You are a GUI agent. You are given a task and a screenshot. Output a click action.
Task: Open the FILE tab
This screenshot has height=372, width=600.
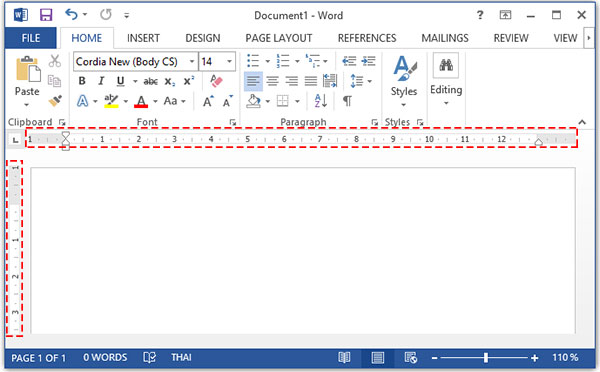tap(31, 38)
